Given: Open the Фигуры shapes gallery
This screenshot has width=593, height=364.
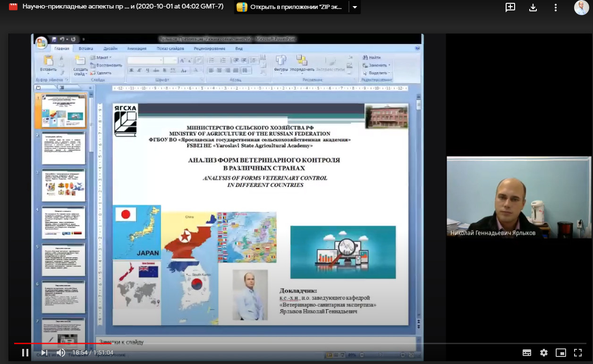Looking at the screenshot, I should 281,64.
